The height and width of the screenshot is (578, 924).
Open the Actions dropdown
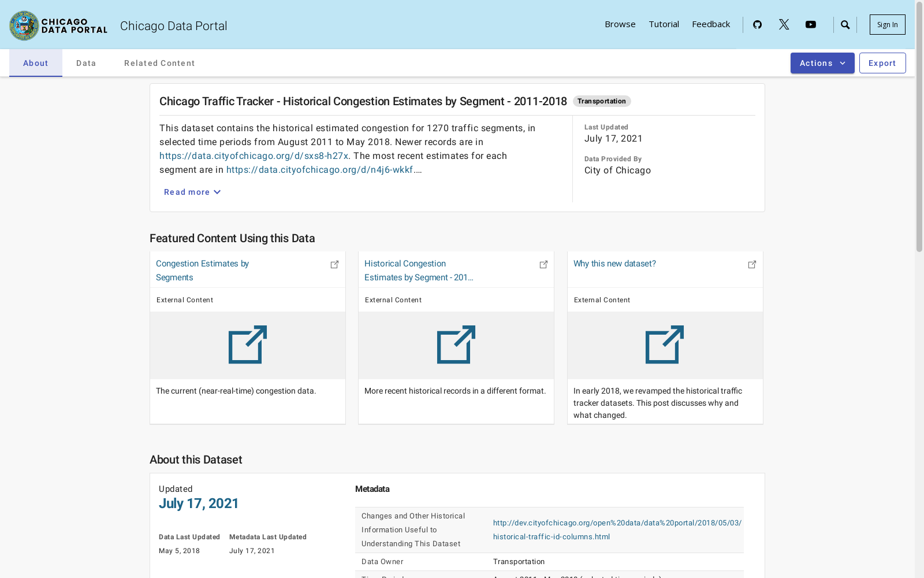[x=822, y=63]
